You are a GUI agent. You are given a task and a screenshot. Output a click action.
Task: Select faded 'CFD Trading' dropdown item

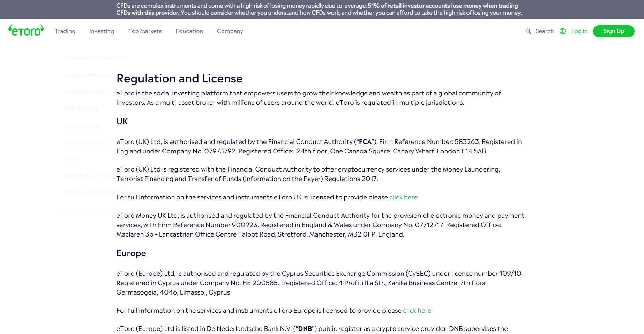click(81, 109)
